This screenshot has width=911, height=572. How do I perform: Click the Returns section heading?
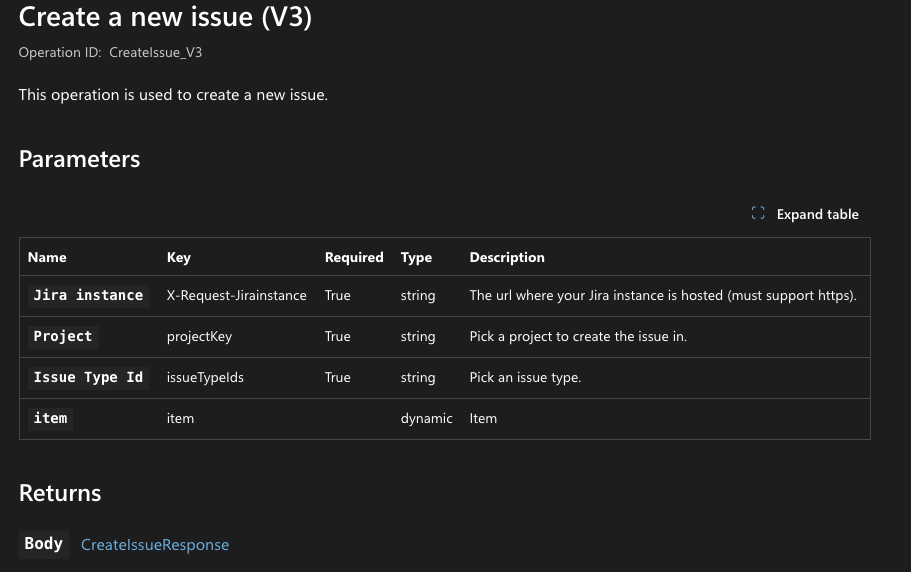pos(60,493)
